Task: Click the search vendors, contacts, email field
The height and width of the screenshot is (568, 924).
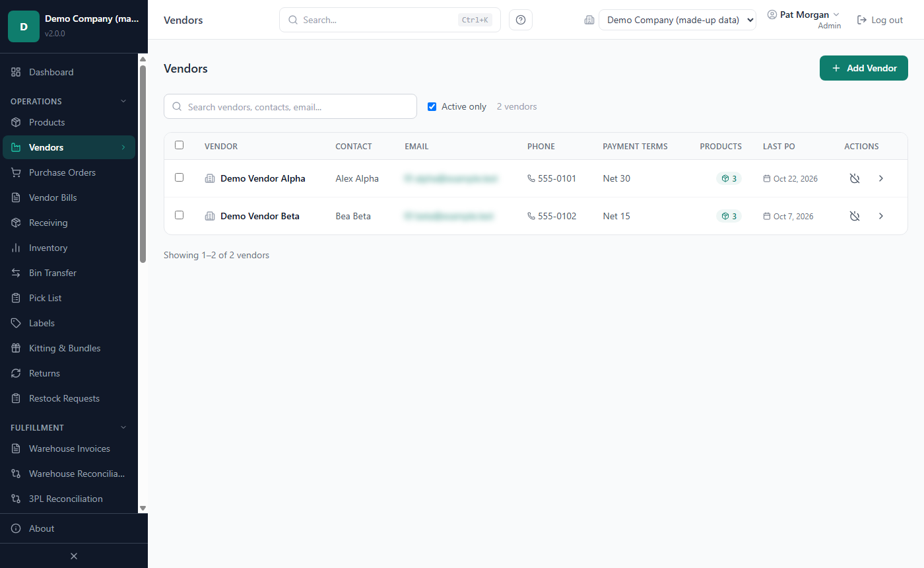Action: 290,106
